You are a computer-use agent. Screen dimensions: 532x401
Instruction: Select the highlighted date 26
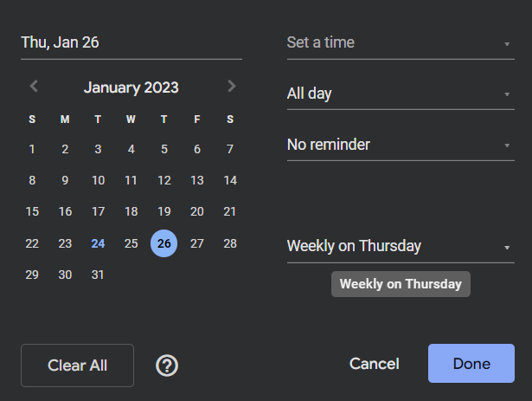click(x=163, y=243)
